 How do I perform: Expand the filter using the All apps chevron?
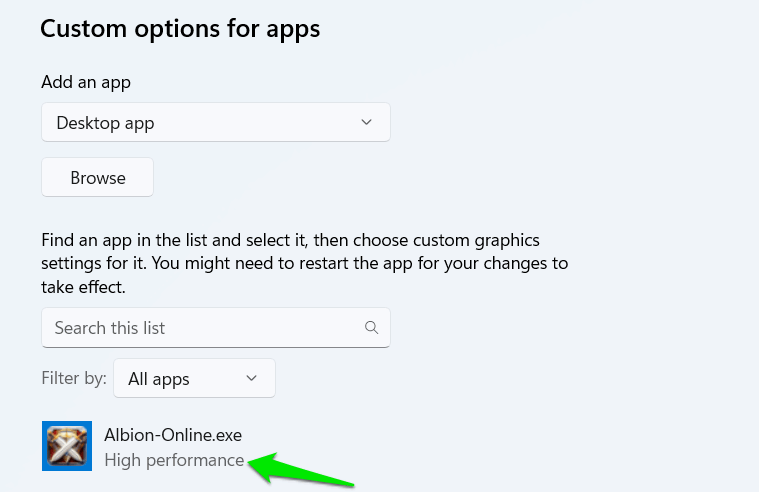tap(252, 378)
